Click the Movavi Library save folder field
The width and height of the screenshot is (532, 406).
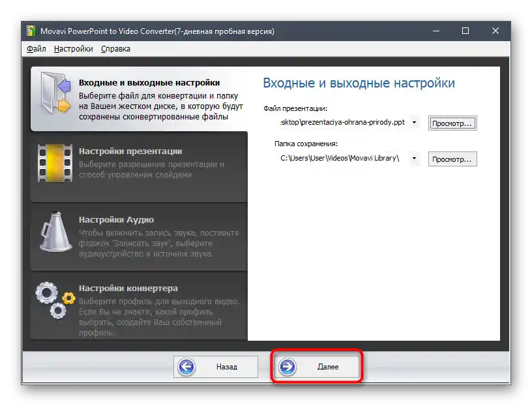coord(343,159)
